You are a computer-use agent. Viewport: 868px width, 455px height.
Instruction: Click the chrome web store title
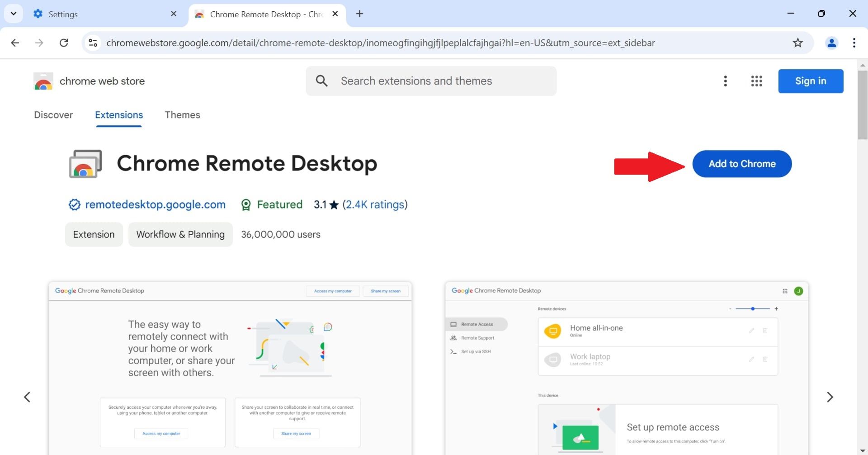pos(102,81)
